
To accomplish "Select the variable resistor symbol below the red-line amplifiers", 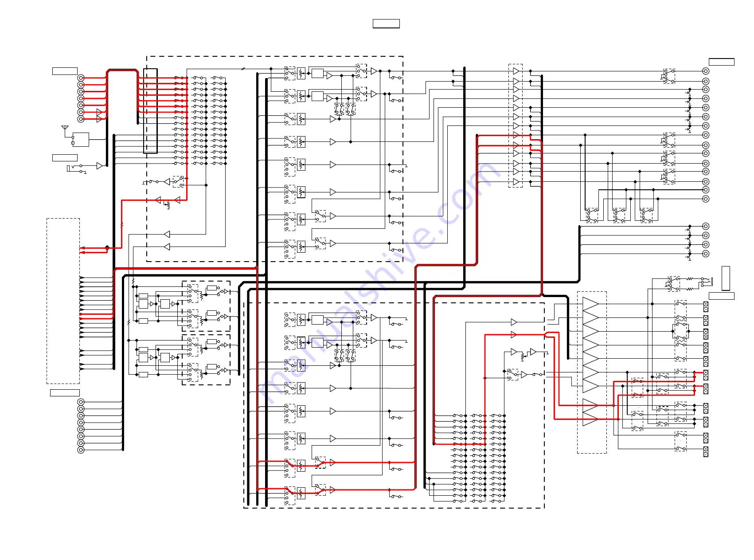I will tap(168, 205).
